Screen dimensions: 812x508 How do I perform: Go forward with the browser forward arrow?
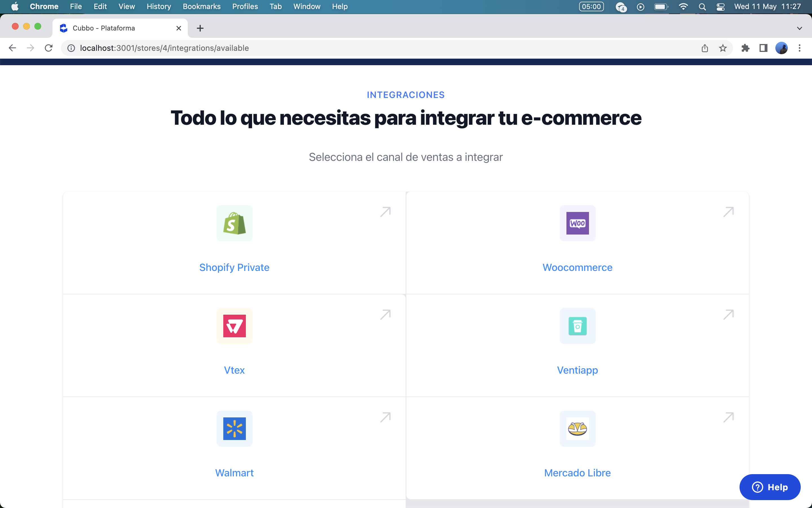tap(30, 48)
